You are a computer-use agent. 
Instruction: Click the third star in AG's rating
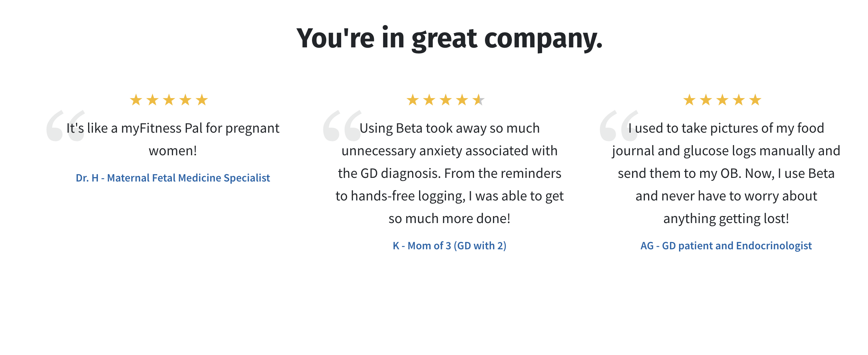(x=722, y=100)
